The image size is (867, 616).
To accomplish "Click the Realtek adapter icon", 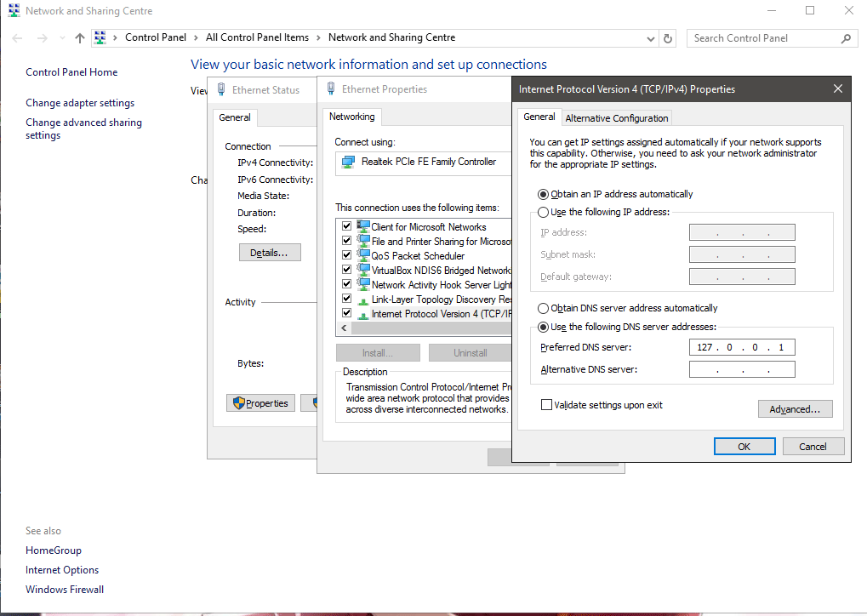I will [x=348, y=162].
